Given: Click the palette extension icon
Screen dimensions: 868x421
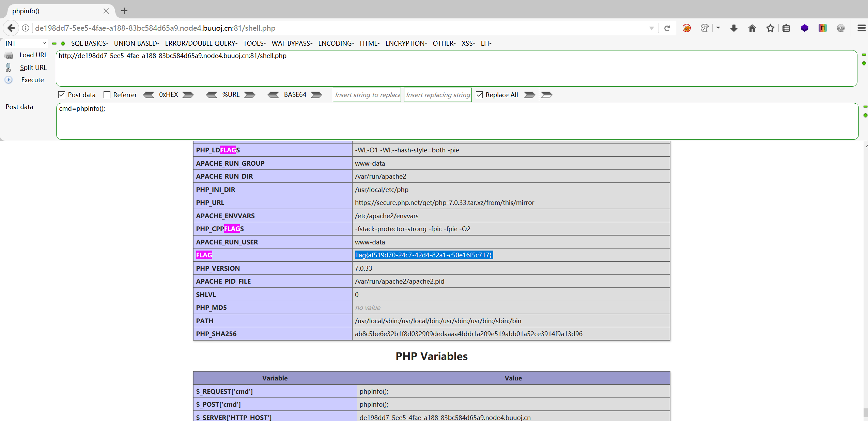Looking at the screenshot, I should coord(704,28).
